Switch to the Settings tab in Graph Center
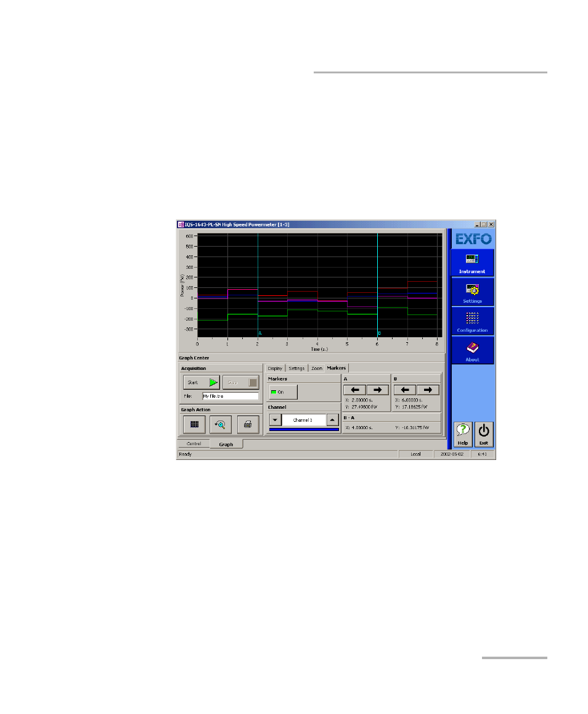The height and width of the screenshot is (714, 588). pyautogui.click(x=296, y=368)
